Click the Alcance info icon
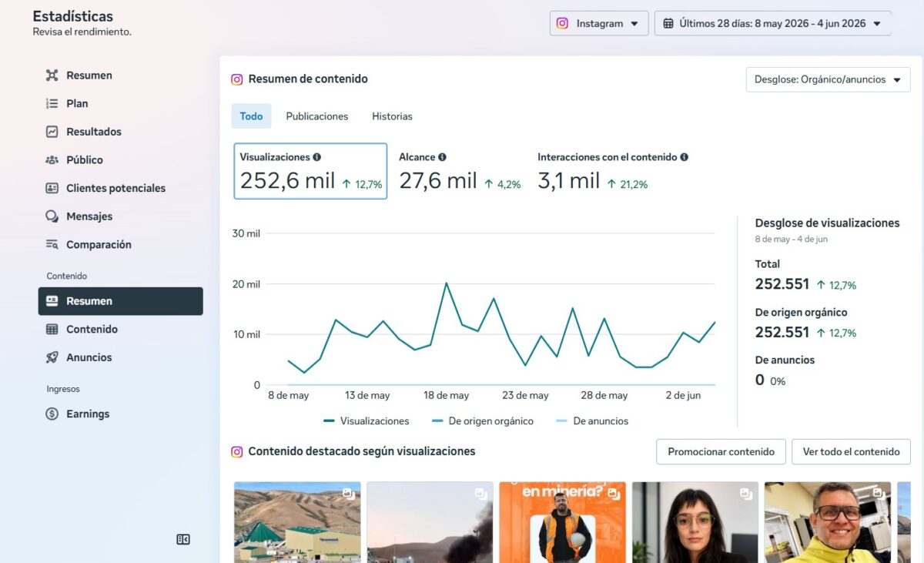924x563 pixels. tap(443, 157)
